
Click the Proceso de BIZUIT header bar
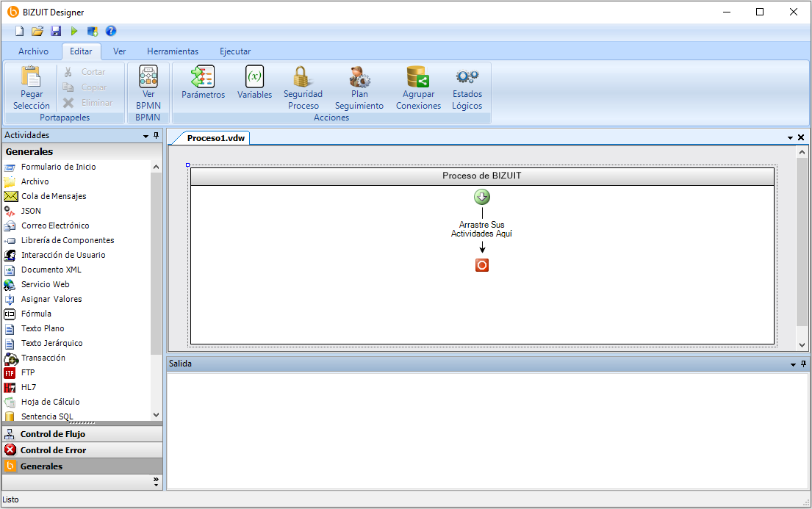pyautogui.click(x=481, y=176)
